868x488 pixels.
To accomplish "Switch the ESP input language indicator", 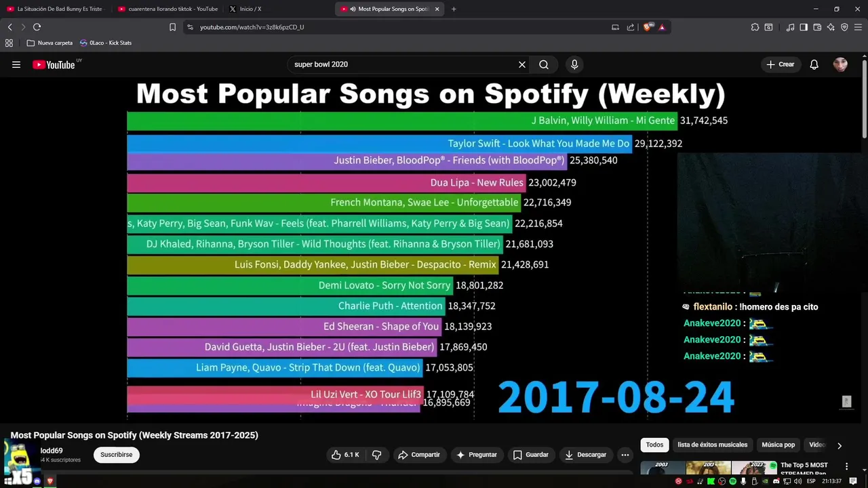I will point(811,481).
